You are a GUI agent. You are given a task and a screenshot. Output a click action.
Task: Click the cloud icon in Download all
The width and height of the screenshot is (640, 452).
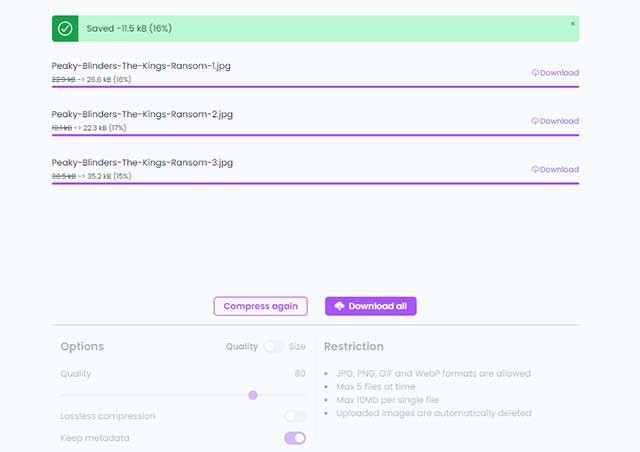pyautogui.click(x=339, y=306)
